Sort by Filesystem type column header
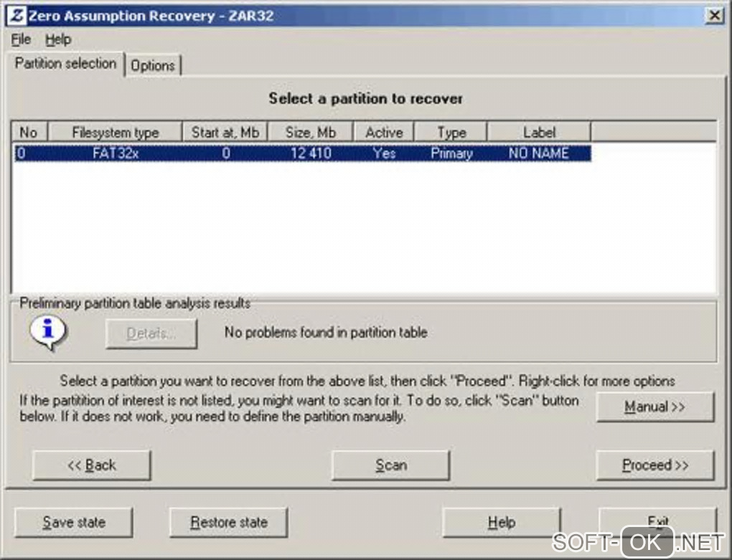 (x=116, y=133)
